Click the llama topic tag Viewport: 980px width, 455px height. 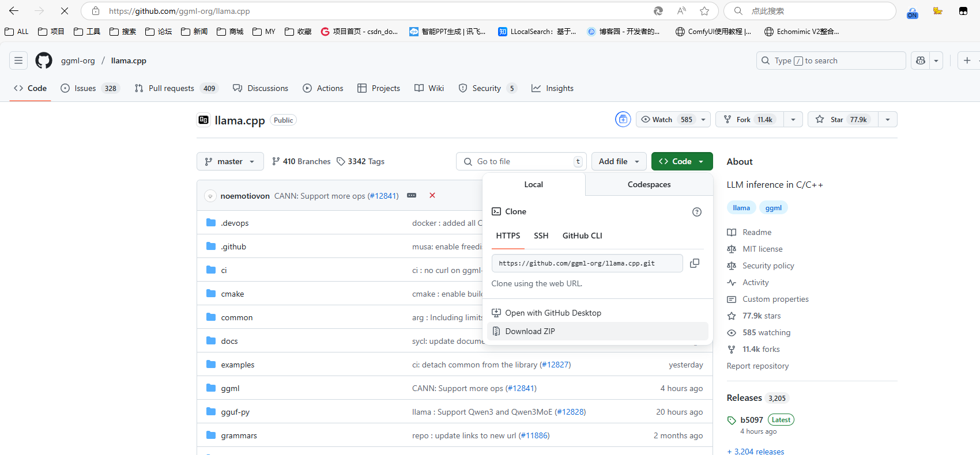pos(741,208)
